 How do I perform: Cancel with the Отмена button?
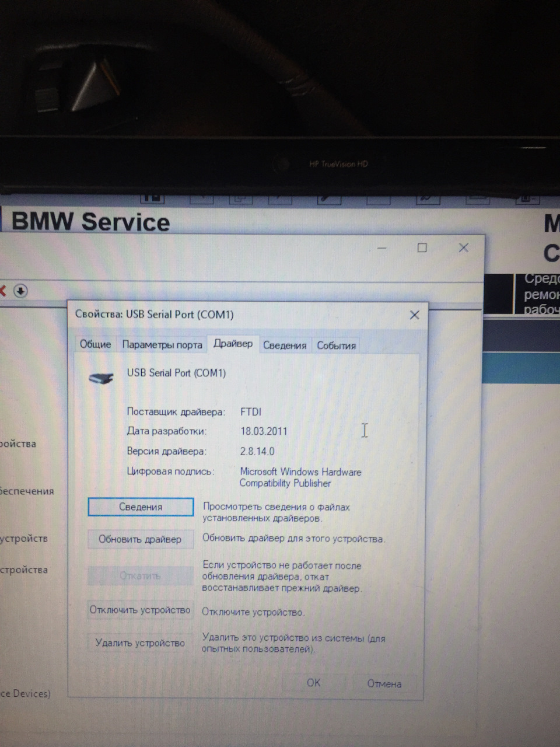coord(384,683)
